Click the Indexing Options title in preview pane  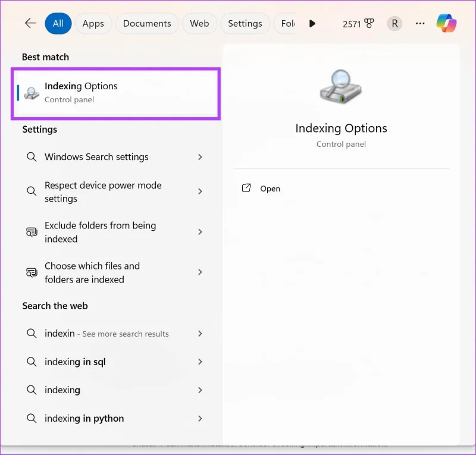point(341,128)
